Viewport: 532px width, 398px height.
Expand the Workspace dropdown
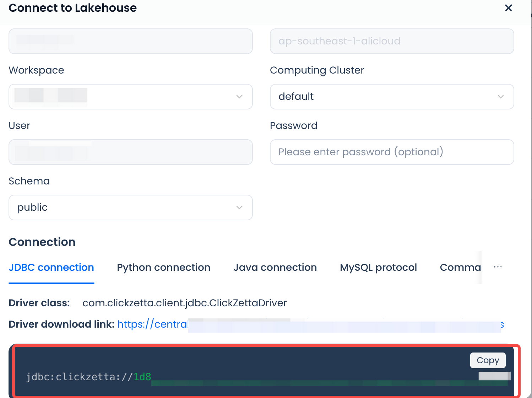point(130,97)
